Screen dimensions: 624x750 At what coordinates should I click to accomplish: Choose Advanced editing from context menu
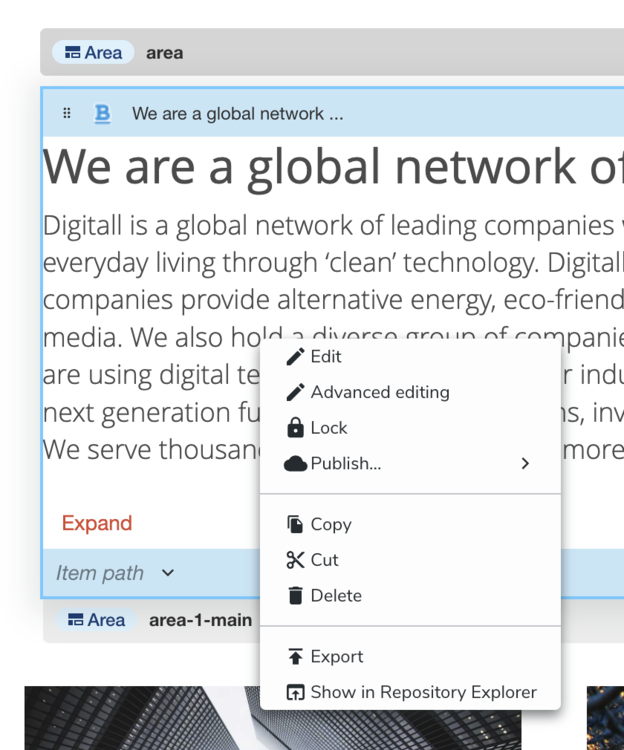[379, 393]
